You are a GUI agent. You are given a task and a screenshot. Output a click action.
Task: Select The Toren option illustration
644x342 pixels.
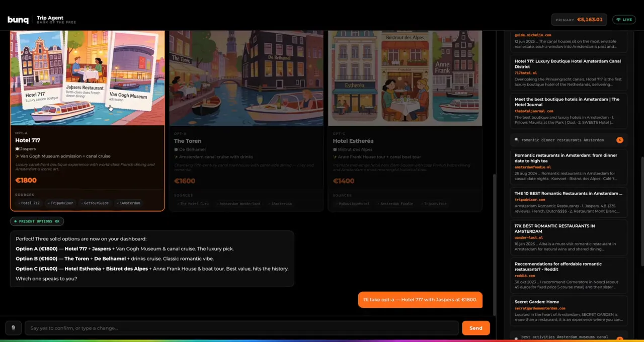(246, 78)
